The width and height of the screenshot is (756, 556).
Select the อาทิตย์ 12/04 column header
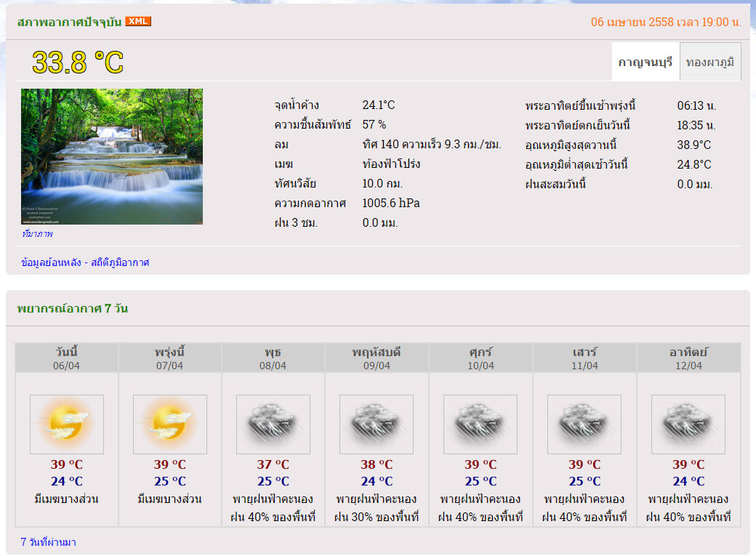tap(688, 358)
